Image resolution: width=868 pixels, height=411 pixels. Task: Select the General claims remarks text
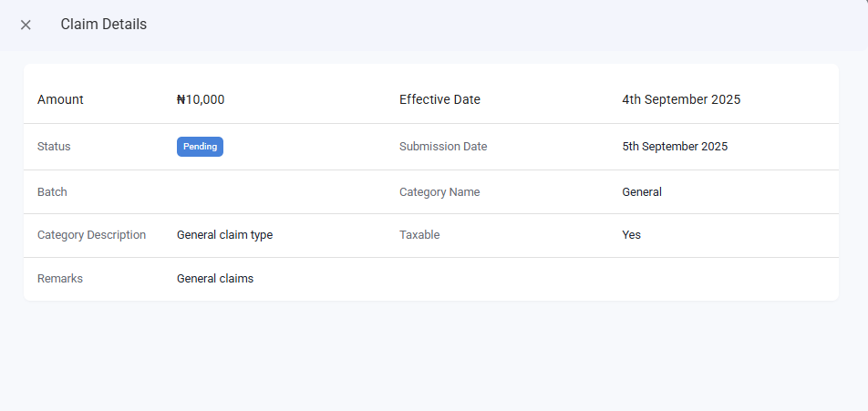[x=215, y=279]
